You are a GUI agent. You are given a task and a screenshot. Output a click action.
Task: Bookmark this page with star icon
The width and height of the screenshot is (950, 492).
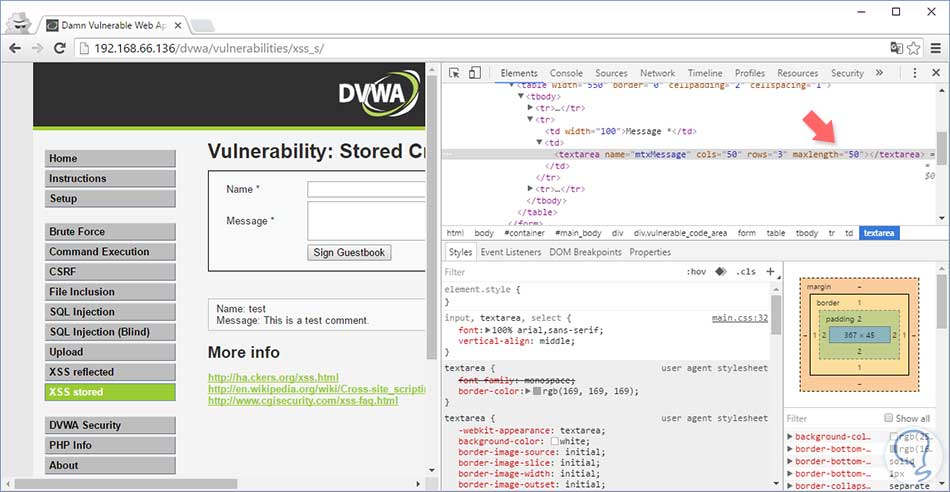[914, 48]
